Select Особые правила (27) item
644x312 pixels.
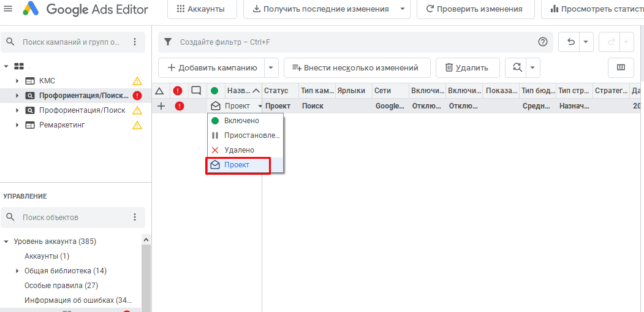(x=61, y=285)
